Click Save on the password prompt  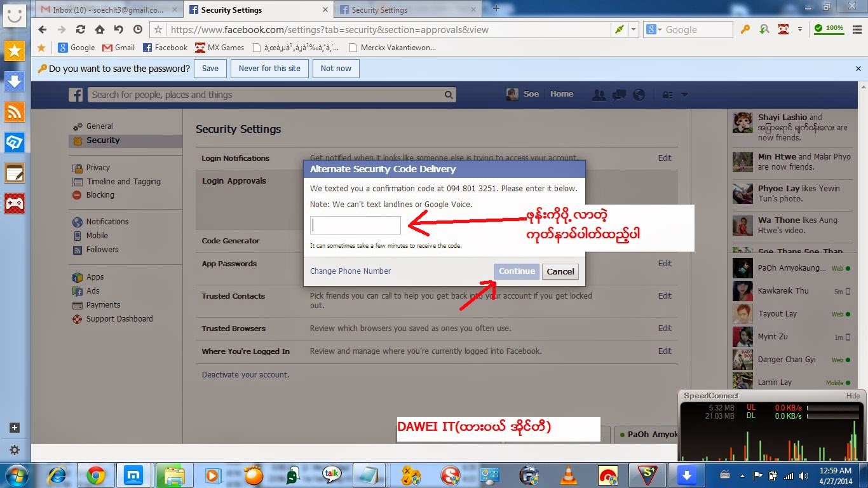tap(210, 69)
